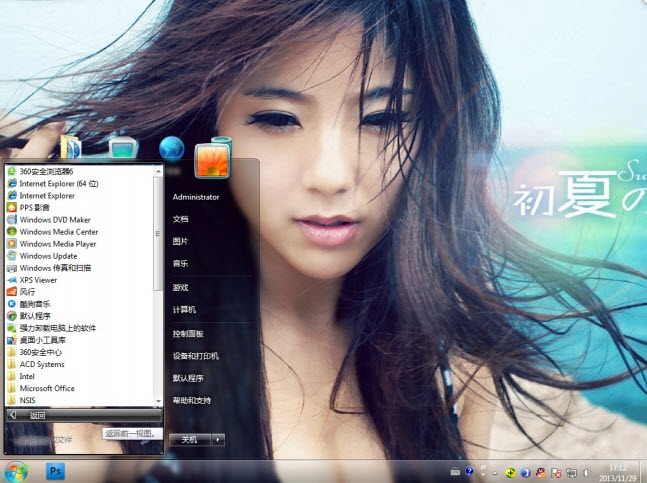Click the 关机 shutdown button
Screen dimensions: 647x483
pos(190,440)
